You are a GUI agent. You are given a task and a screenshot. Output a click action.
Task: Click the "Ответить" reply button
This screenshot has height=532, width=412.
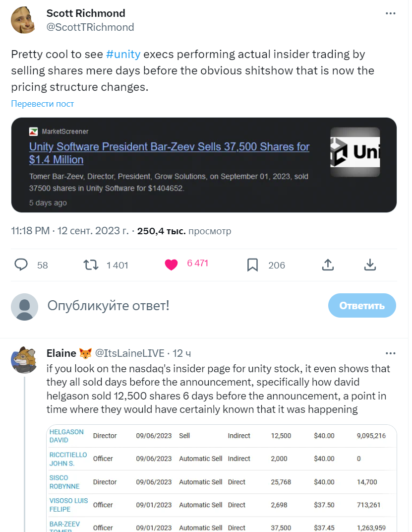click(x=362, y=305)
